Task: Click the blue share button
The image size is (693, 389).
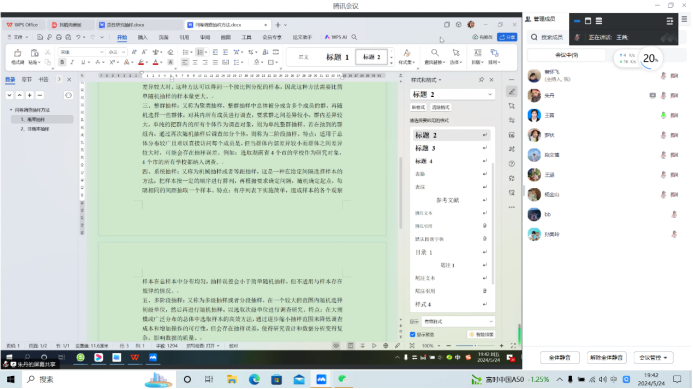Action: (507, 37)
